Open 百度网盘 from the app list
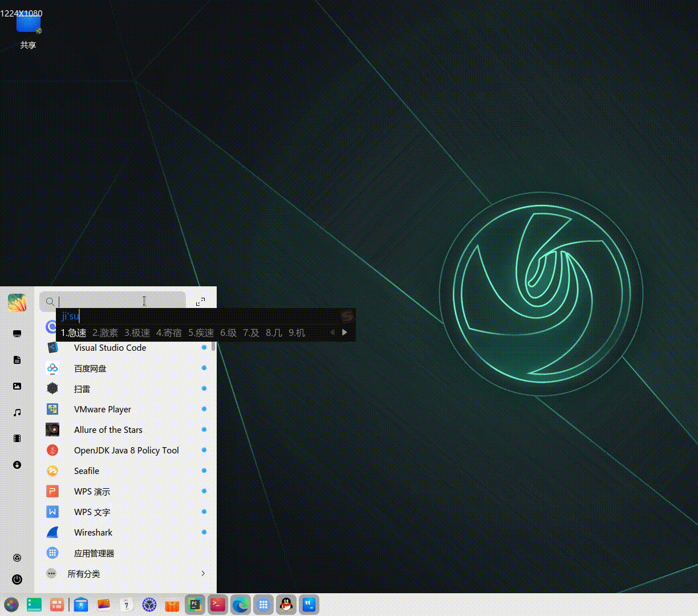Screen dimensions: 698x616 [x=90, y=368]
